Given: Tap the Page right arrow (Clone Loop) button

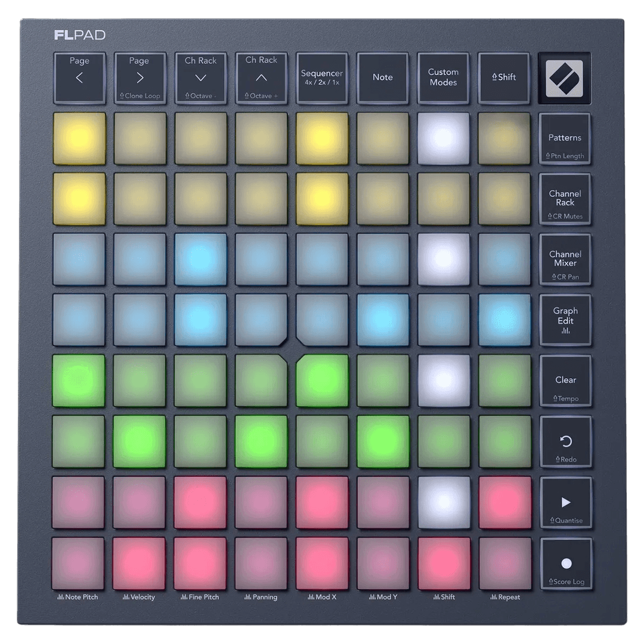Looking at the screenshot, I should pyautogui.click(x=140, y=78).
